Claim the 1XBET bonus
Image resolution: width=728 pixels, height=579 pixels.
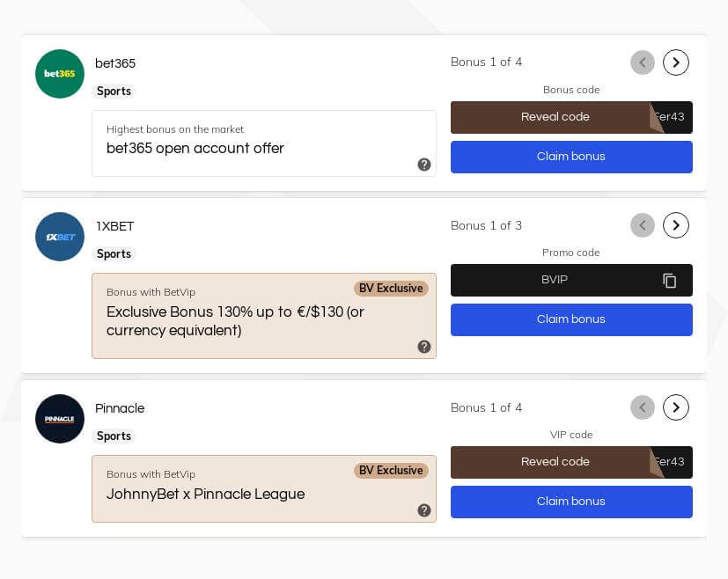(571, 319)
